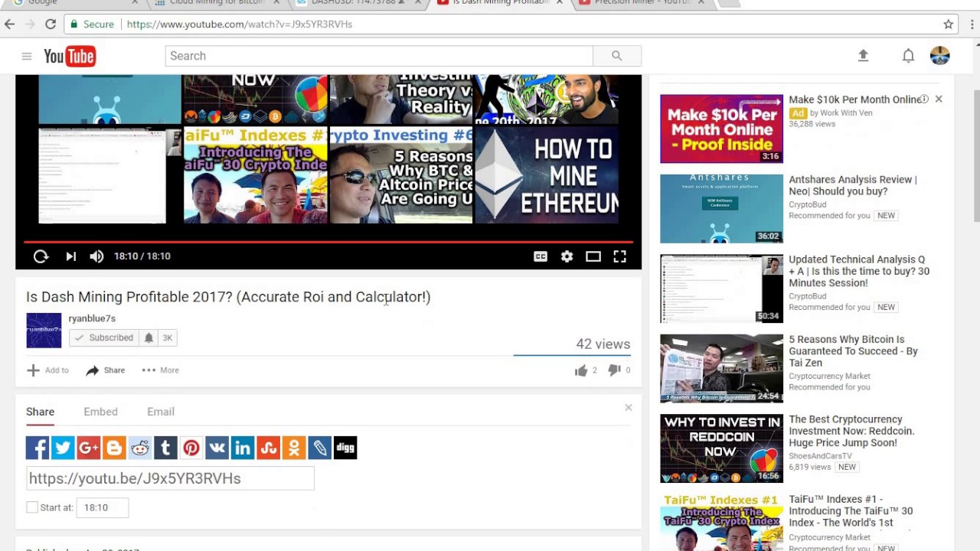Click the search magnifier button

[616, 56]
